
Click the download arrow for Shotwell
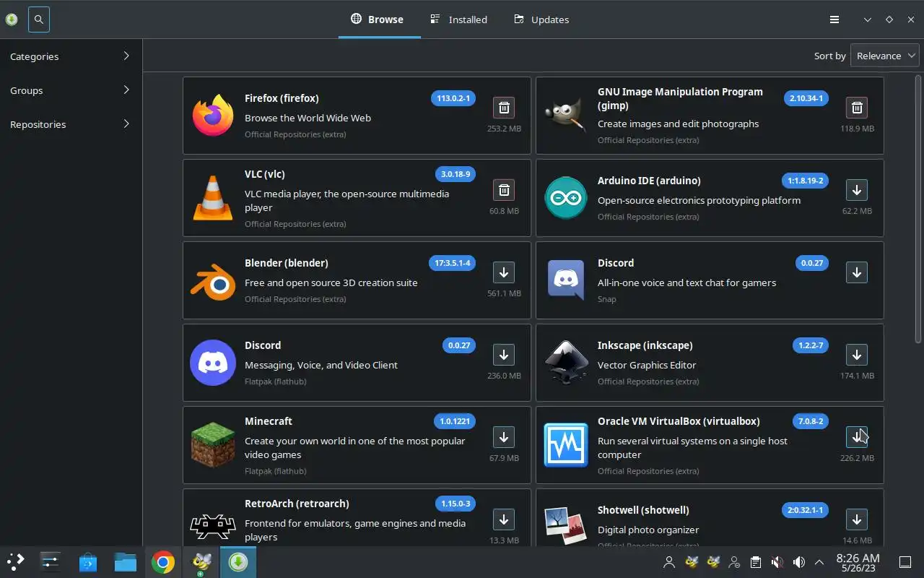pos(857,519)
